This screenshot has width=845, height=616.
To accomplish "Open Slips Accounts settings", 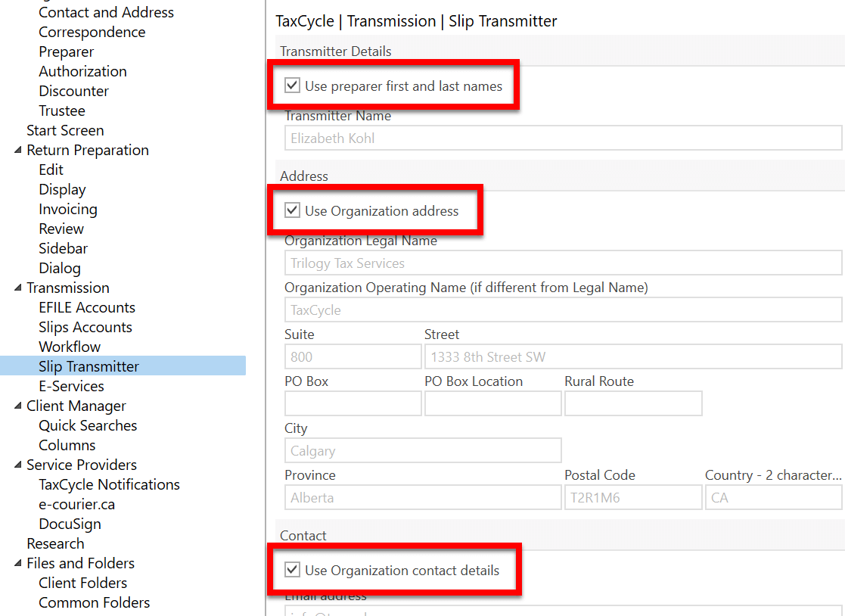I will (x=85, y=327).
